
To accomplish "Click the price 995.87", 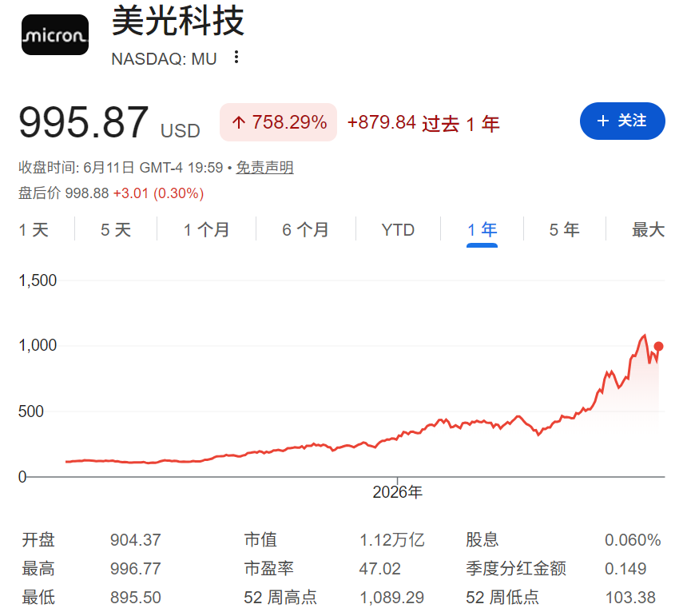I will [x=84, y=122].
